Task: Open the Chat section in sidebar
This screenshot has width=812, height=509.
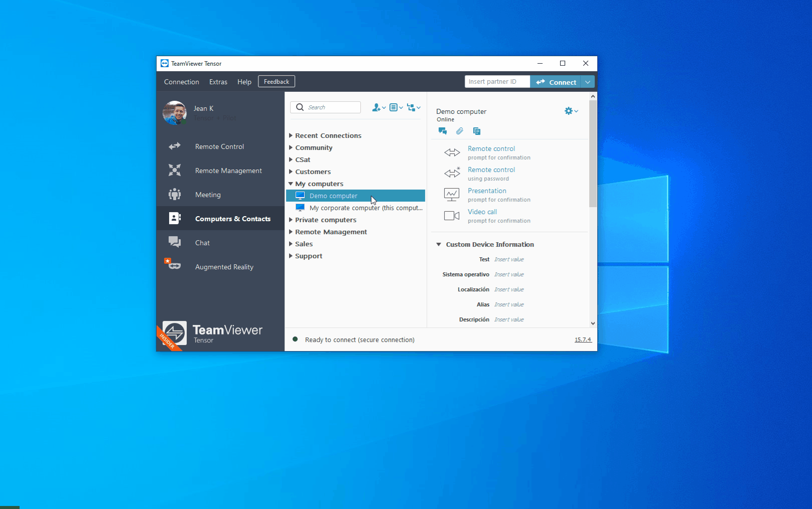Action: [x=202, y=243]
